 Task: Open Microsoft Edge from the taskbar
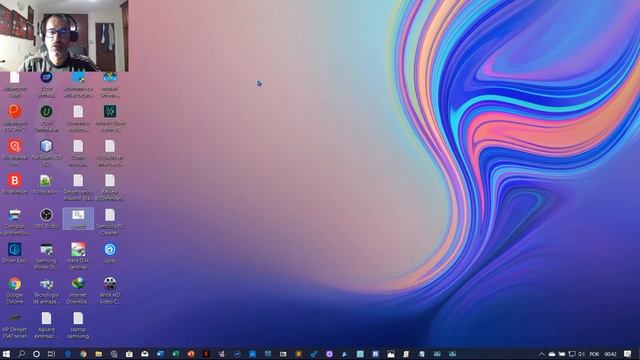(x=68, y=354)
